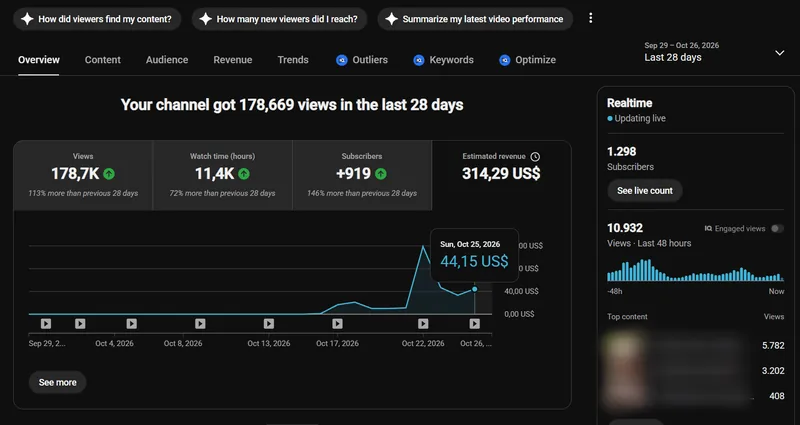Click the 'Sep 29 – Oct 26, 2026' date text
800x425 pixels.
pyautogui.click(x=682, y=45)
